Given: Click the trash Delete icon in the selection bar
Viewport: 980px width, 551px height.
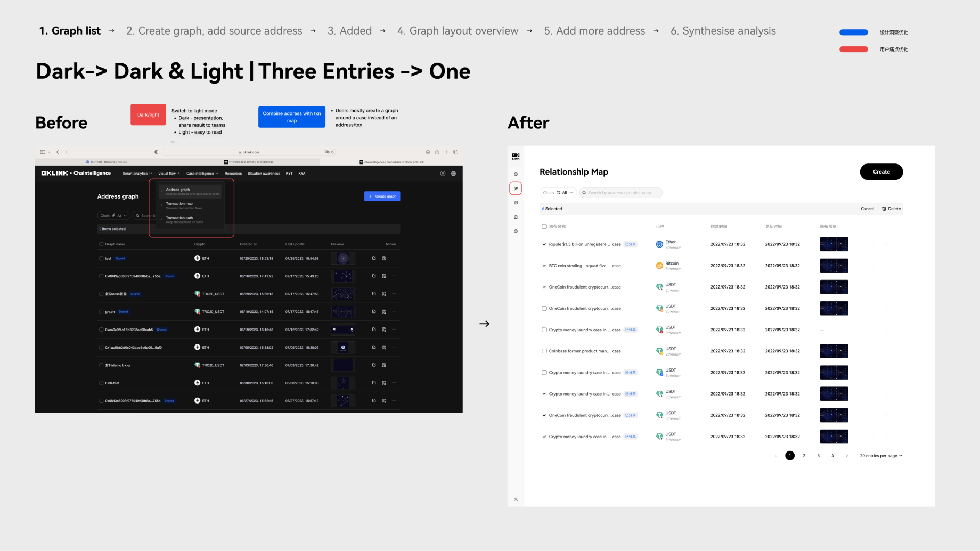Looking at the screenshot, I should coord(884,209).
